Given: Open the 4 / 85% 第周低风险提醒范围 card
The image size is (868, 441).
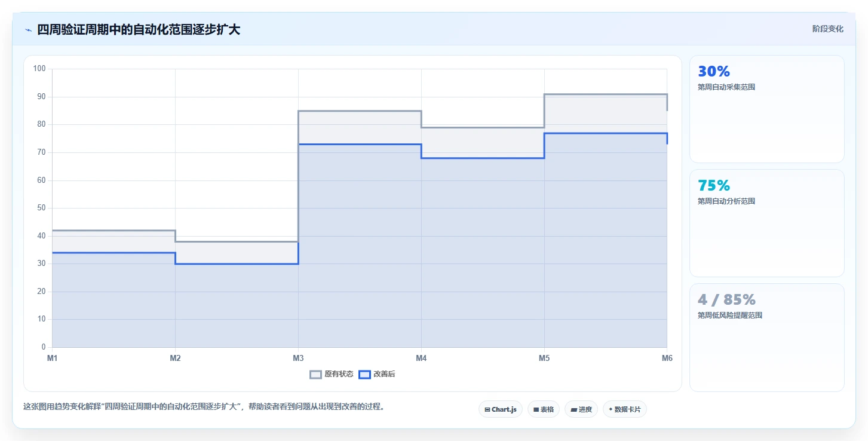Looking at the screenshot, I should pyautogui.click(x=767, y=338).
